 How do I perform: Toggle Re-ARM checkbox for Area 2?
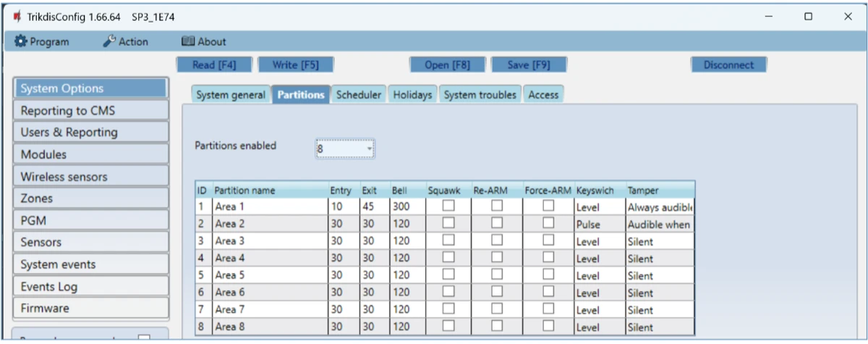[497, 223]
